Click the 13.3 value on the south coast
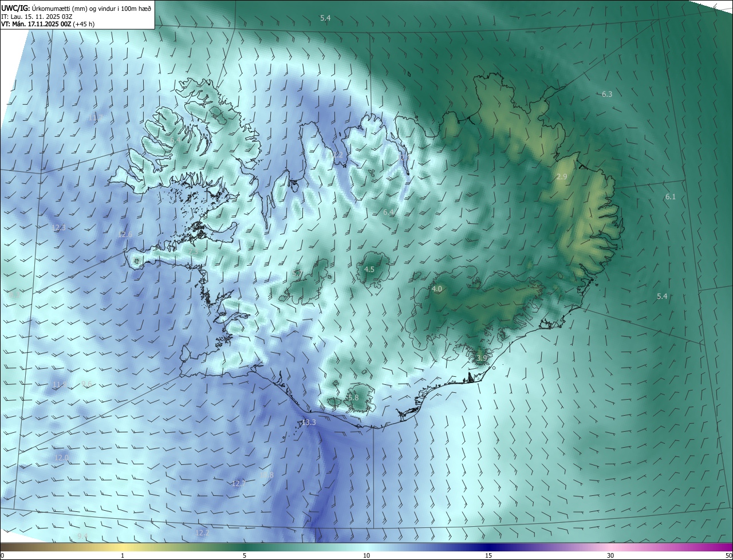733x560 pixels. click(308, 423)
